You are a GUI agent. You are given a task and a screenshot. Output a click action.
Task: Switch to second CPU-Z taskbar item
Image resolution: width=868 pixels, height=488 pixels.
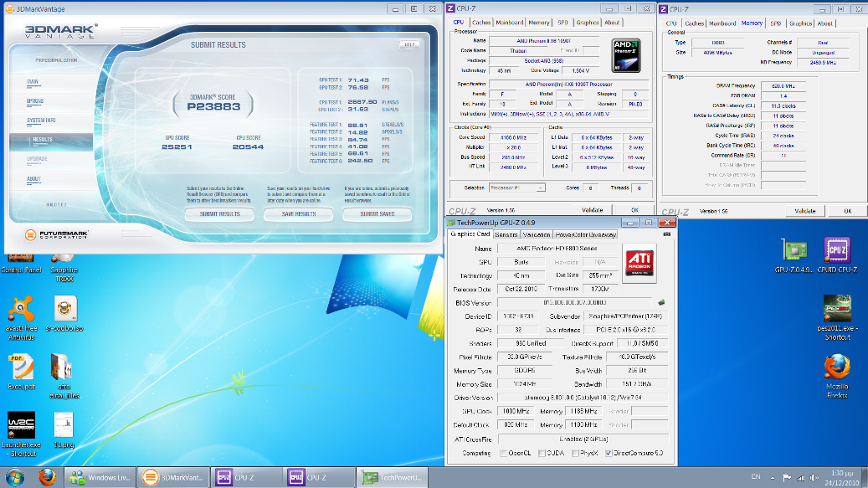[x=318, y=477]
